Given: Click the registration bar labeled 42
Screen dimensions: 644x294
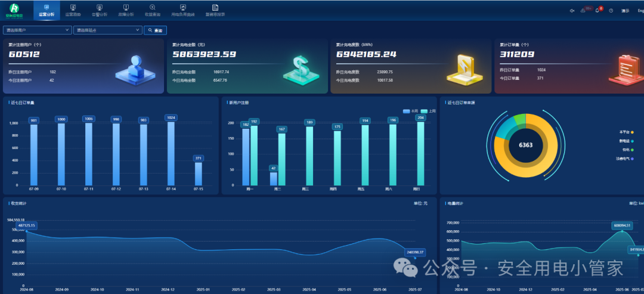Looking at the screenshot, I should pyautogui.click(x=274, y=179).
